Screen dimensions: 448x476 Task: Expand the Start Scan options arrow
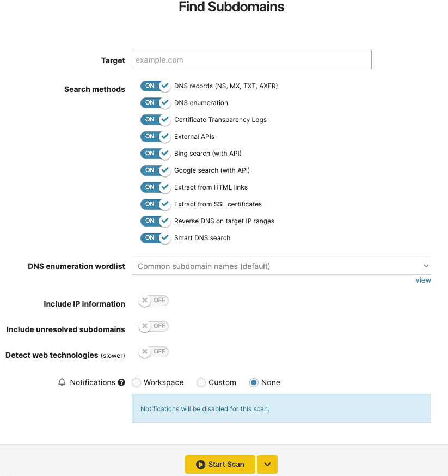(267, 465)
